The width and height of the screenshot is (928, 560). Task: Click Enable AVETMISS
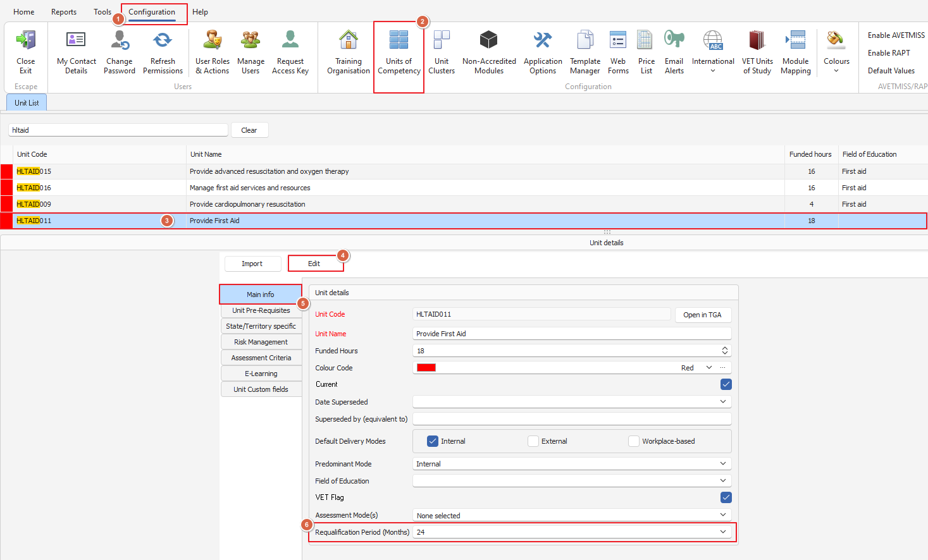[x=896, y=35]
